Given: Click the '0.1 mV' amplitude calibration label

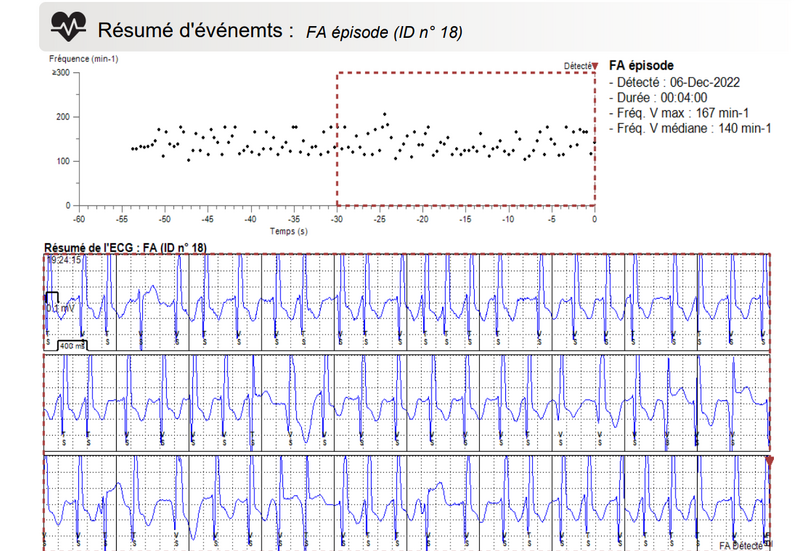Looking at the screenshot, I should (x=60, y=308).
